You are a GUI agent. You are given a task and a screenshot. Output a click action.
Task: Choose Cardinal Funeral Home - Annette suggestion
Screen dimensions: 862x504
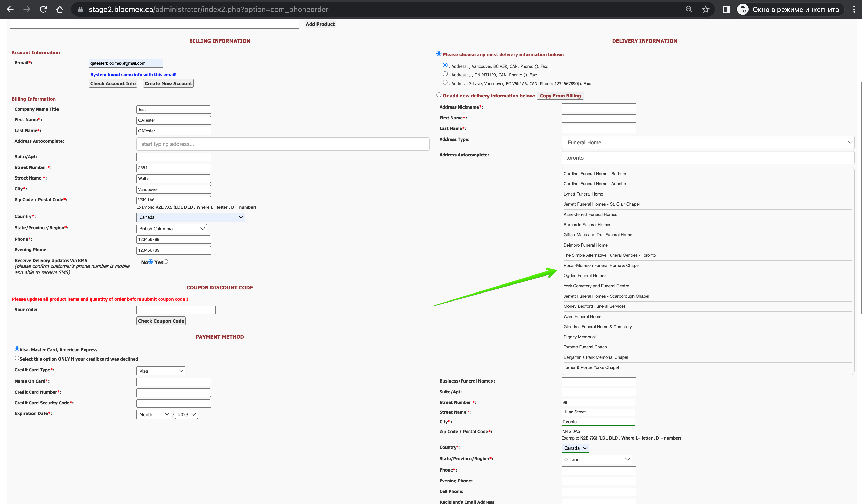coord(708,184)
